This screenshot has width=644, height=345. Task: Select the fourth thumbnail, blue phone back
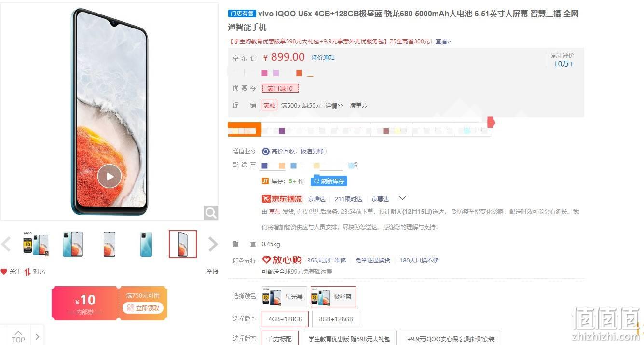point(146,244)
